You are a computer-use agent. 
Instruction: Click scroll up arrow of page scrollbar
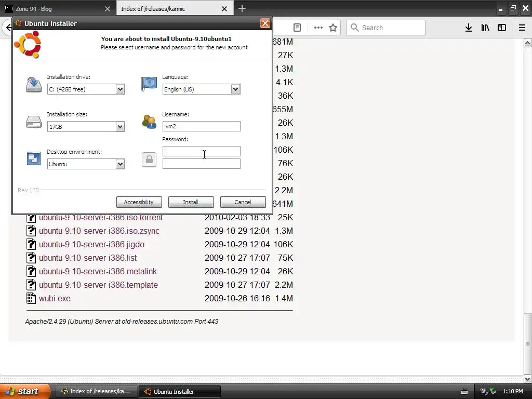click(528, 43)
